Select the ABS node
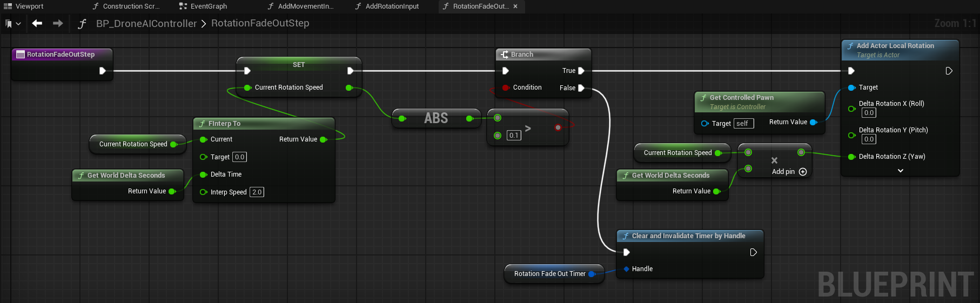 coord(436,118)
